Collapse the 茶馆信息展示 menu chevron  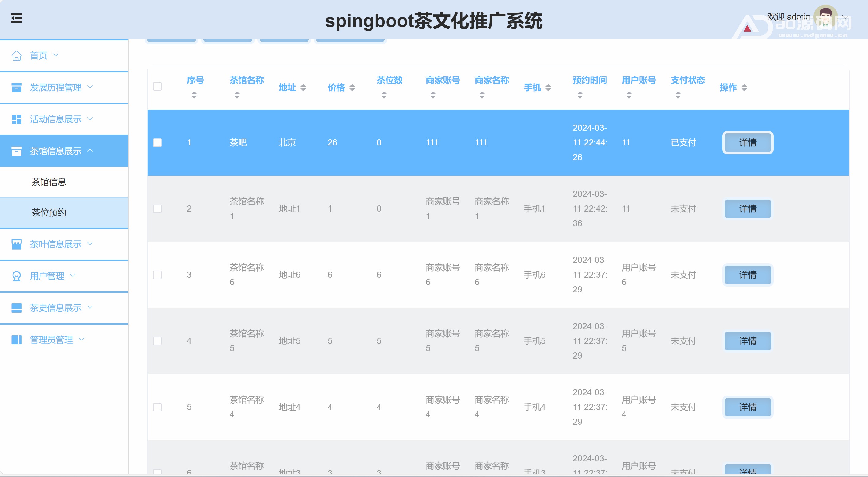pyautogui.click(x=90, y=151)
